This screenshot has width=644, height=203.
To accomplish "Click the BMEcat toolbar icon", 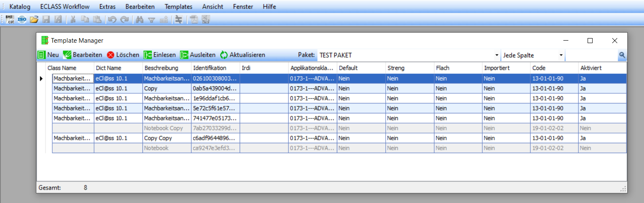I will point(10,19).
